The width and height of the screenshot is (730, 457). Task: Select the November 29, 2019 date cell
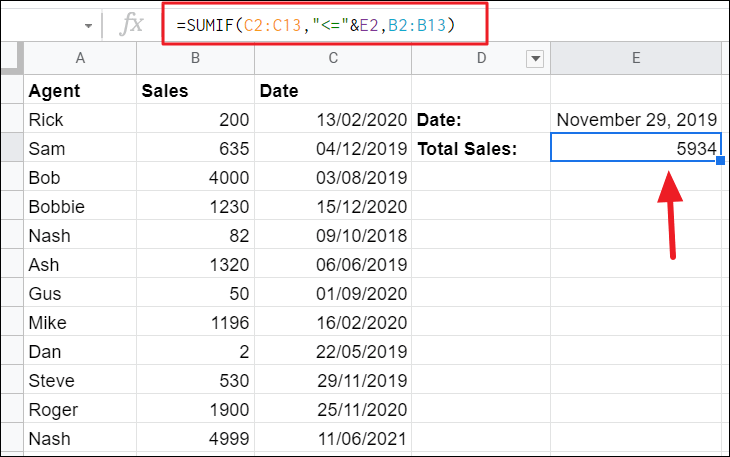[x=636, y=120]
